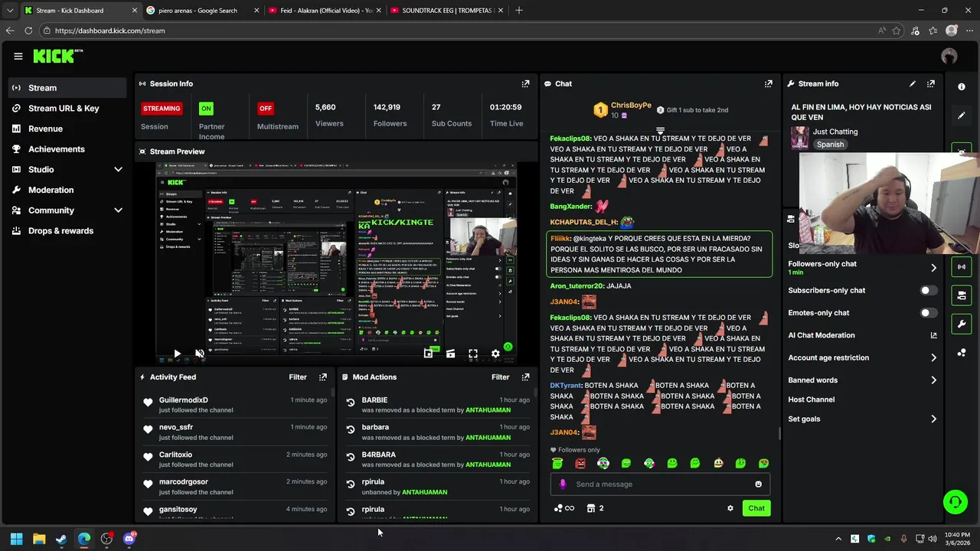Open stream preview settings gear

coord(495,354)
